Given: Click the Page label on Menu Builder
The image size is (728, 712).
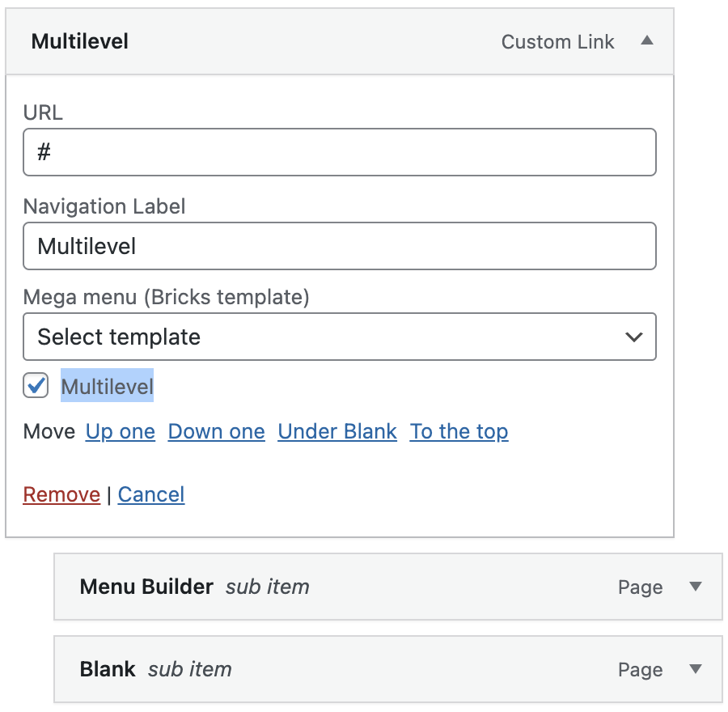Looking at the screenshot, I should [x=640, y=587].
